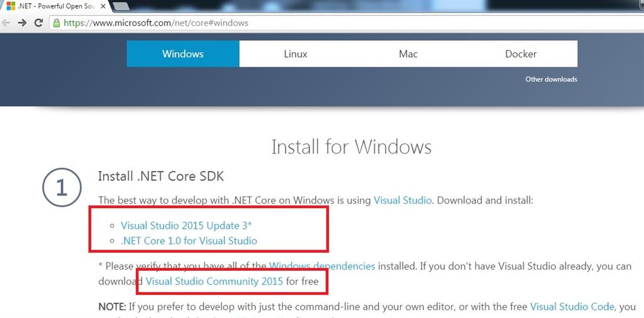This screenshot has width=644, height=318.
Task: Switch to the Linux tab
Action: (x=296, y=54)
